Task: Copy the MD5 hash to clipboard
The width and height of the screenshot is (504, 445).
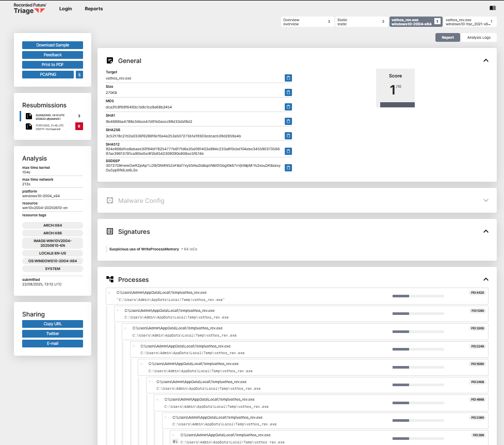Action: coord(288,107)
